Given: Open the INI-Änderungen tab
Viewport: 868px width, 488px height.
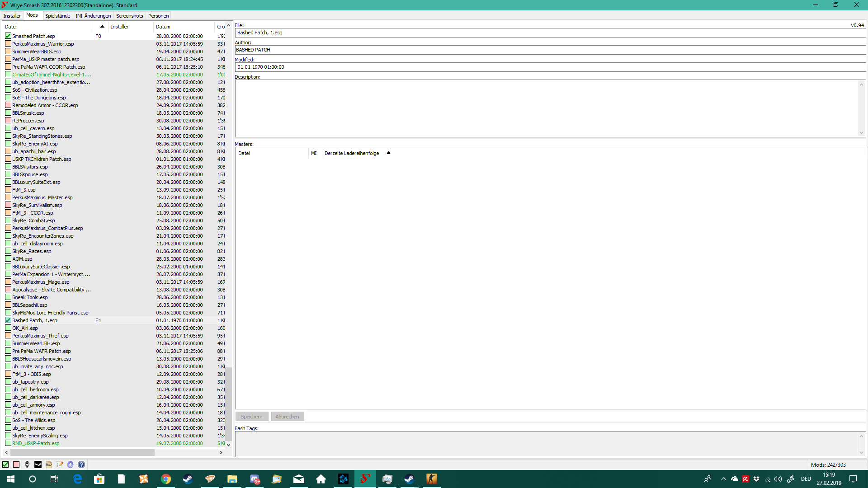Looking at the screenshot, I should 93,16.
